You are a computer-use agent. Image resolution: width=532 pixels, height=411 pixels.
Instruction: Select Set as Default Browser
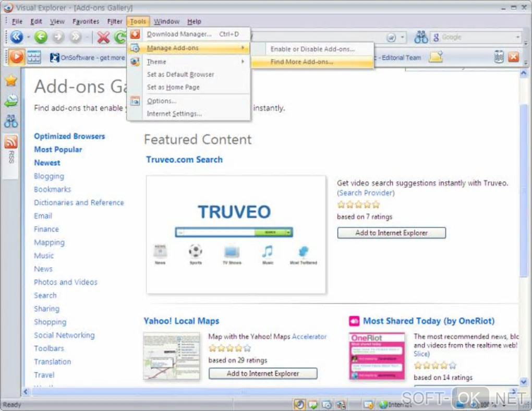click(189, 75)
